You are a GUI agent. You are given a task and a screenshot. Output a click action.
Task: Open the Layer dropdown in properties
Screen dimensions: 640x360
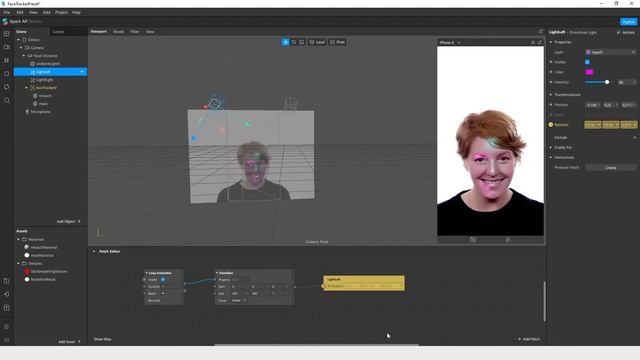coord(611,52)
